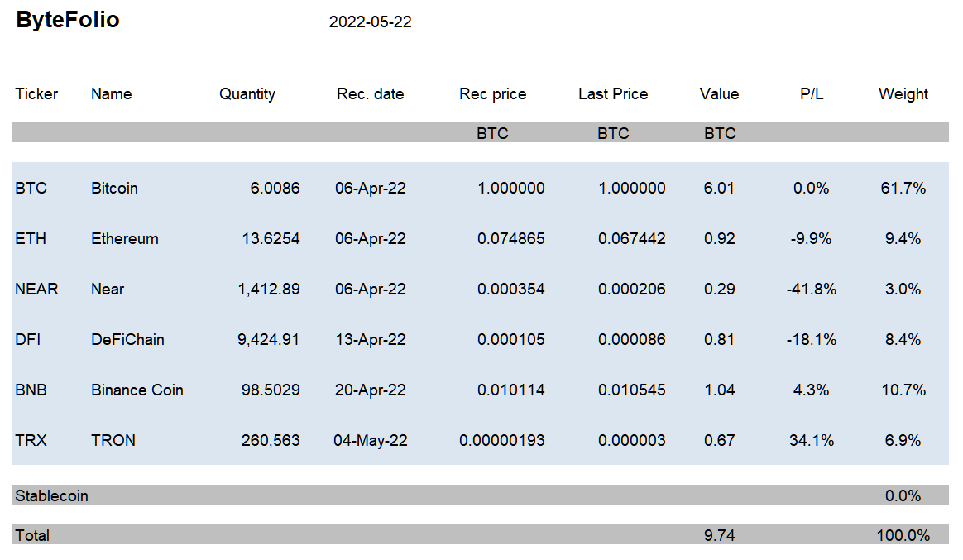Image resolution: width=963 pixels, height=560 pixels.
Task: Click the TRX ticker cell
Action: point(31,440)
